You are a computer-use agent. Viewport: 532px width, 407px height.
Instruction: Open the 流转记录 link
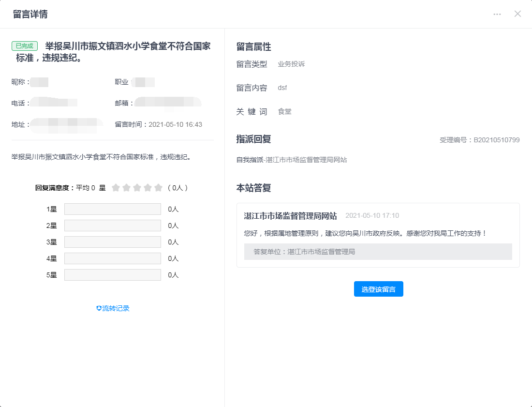[116, 308]
